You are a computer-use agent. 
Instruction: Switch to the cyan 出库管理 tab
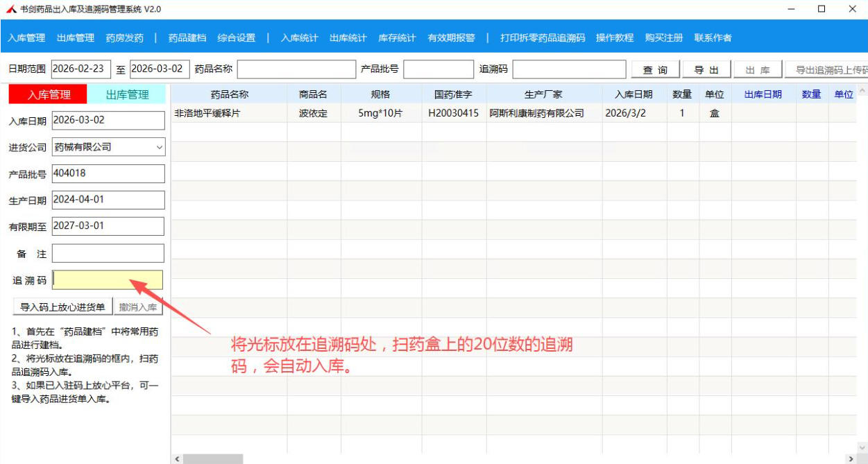coord(128,94)
